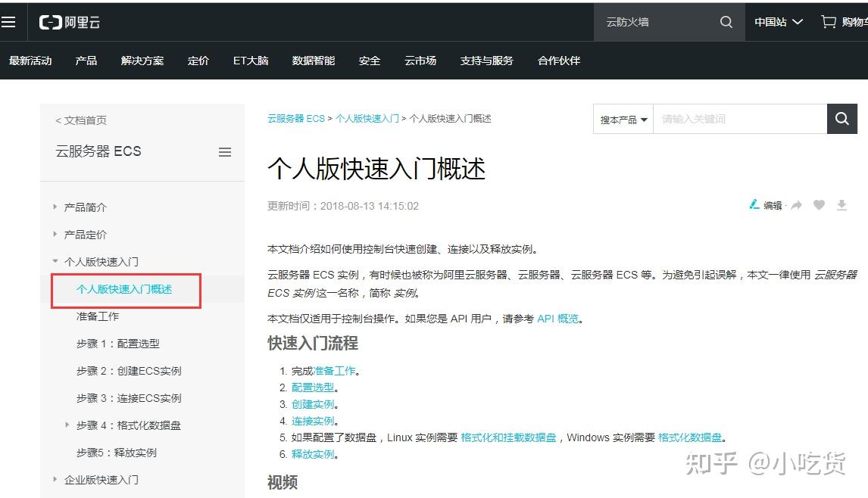
Task: Open the 合作伙伴 navigation item
Action: (x=558, y=61)
